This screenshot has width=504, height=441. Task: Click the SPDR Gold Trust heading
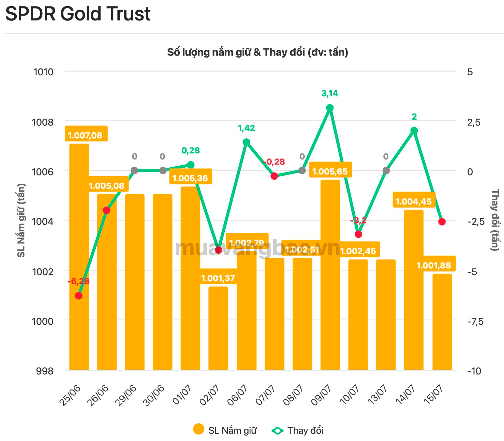[x=78, y=14]
